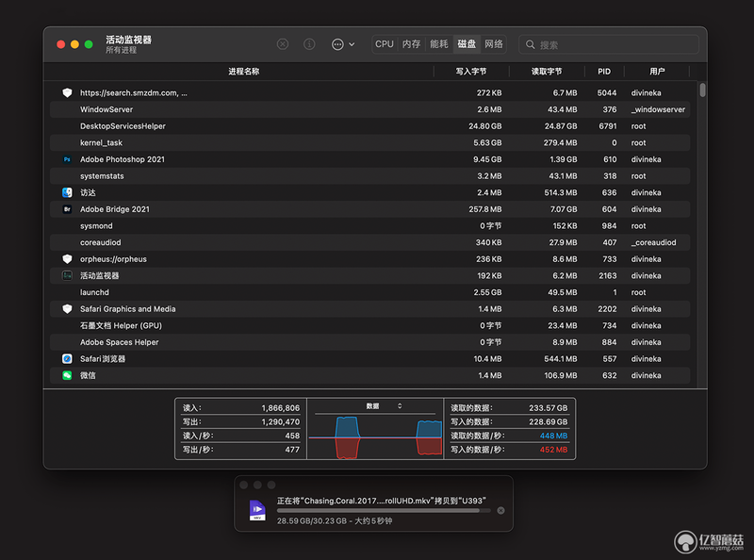754x560 pixels.
Task: Click the 搜索 search field
Action: click(609, 44)
